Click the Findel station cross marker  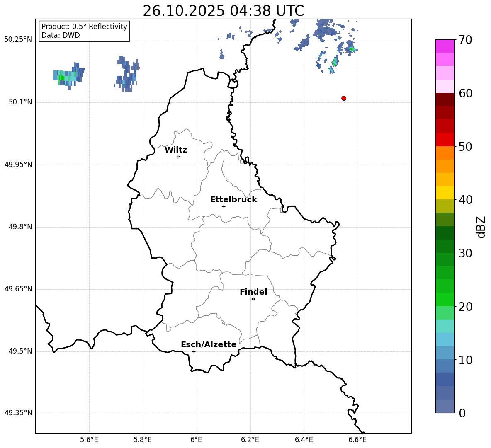253,299
